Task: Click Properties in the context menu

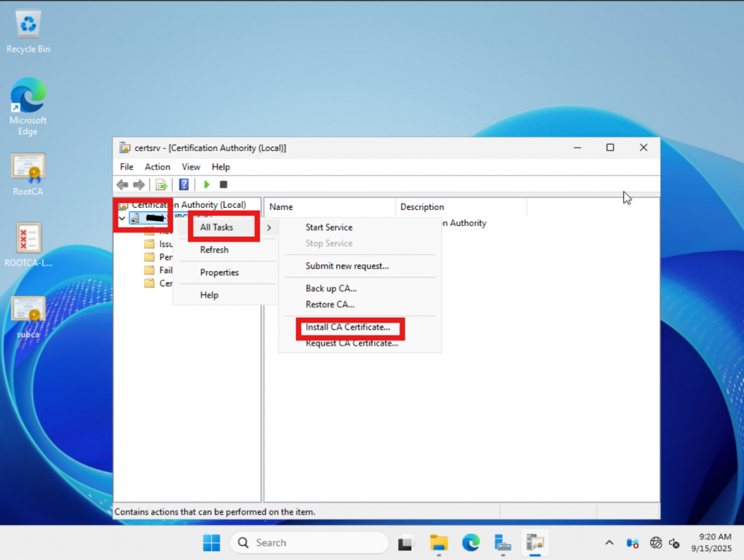Action: click(x=219, y=272)
